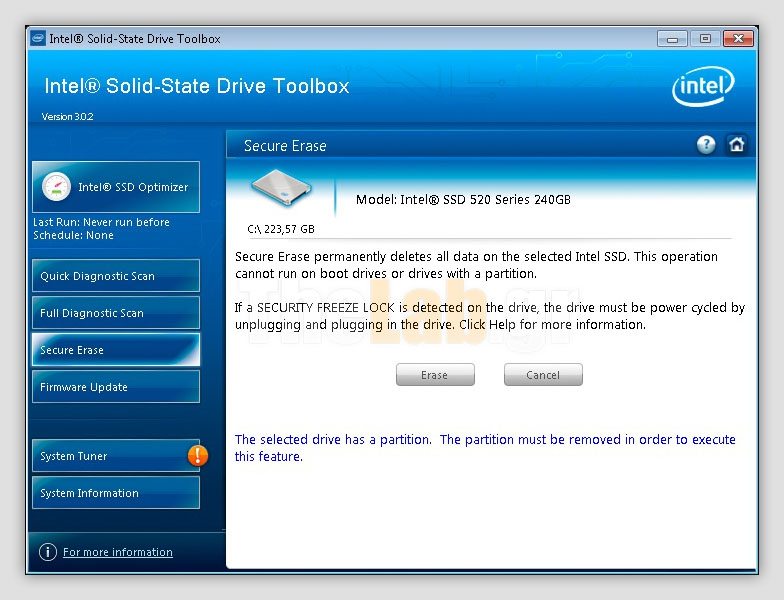Open the System Information section

tap(116, 492)
